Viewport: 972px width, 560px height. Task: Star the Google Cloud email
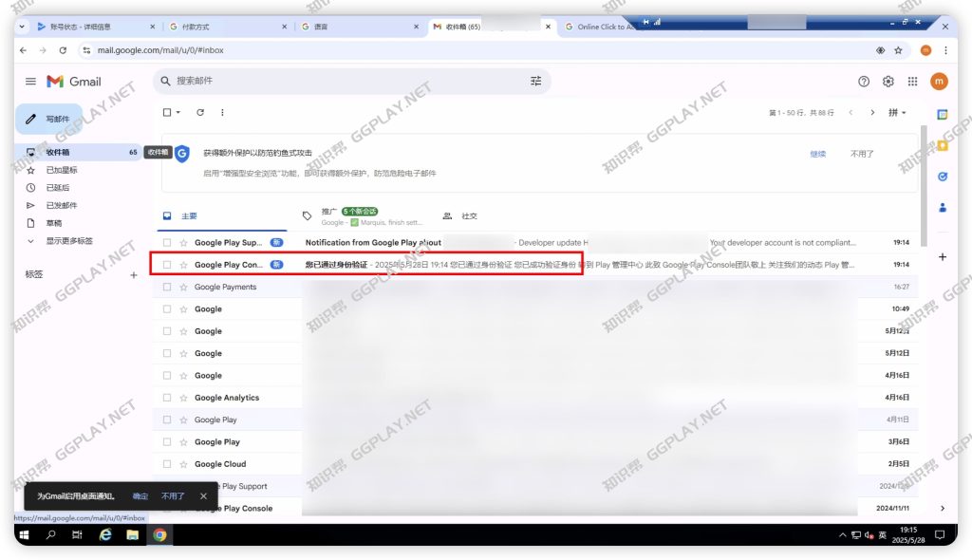point(183,464)
